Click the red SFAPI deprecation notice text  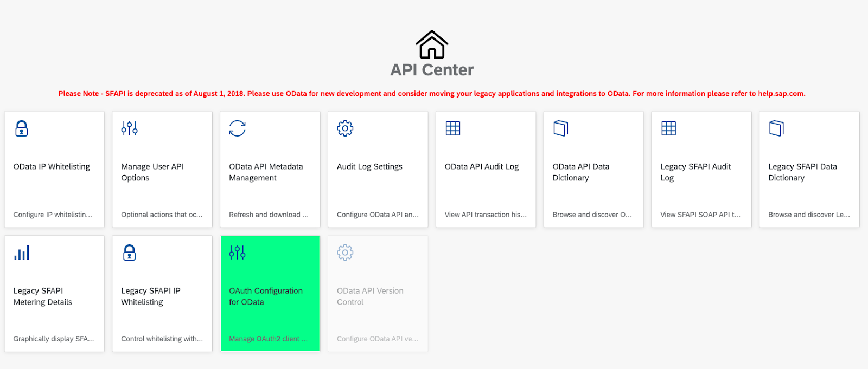[x=432, y=94]
